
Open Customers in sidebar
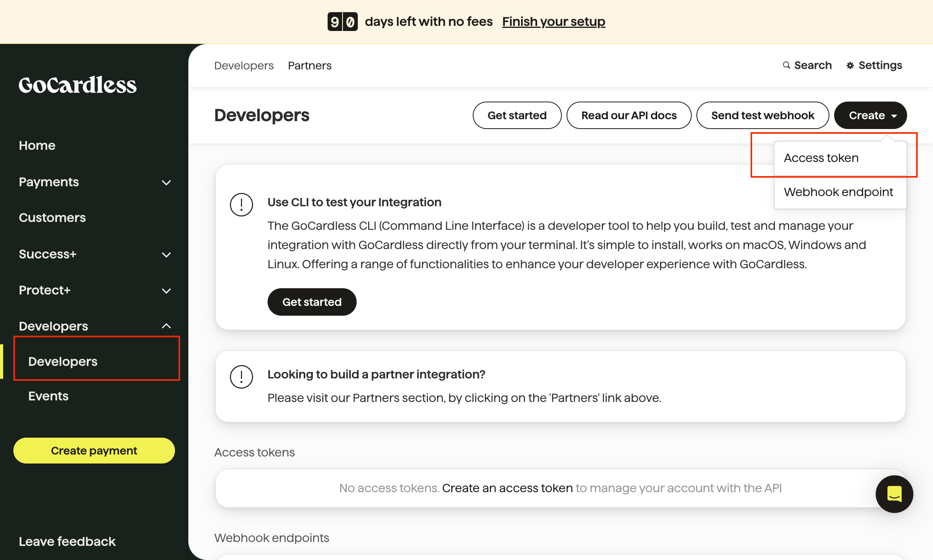click(x=52, y=218)
